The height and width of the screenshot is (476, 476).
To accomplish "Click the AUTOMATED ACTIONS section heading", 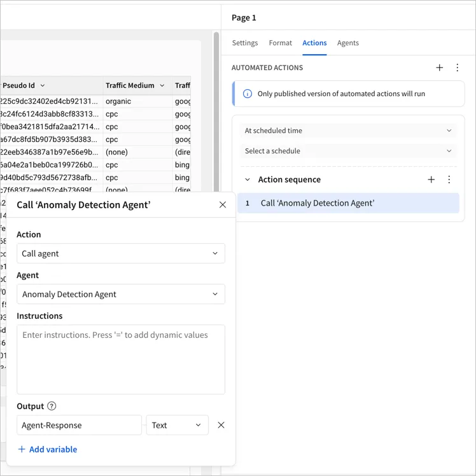I will coord(267,67).
